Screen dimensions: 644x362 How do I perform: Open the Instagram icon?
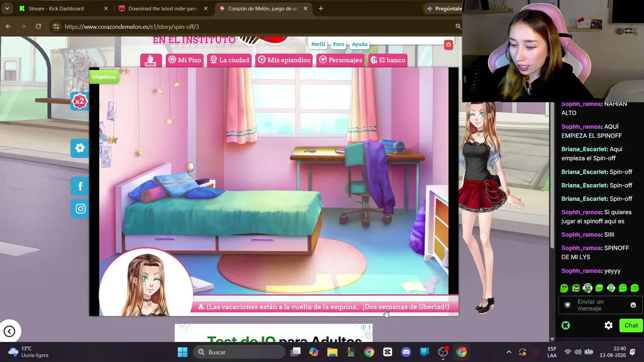80,209
